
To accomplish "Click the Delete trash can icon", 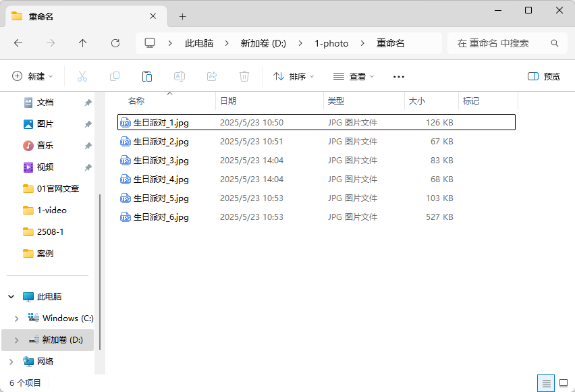I will pos(244,76).
